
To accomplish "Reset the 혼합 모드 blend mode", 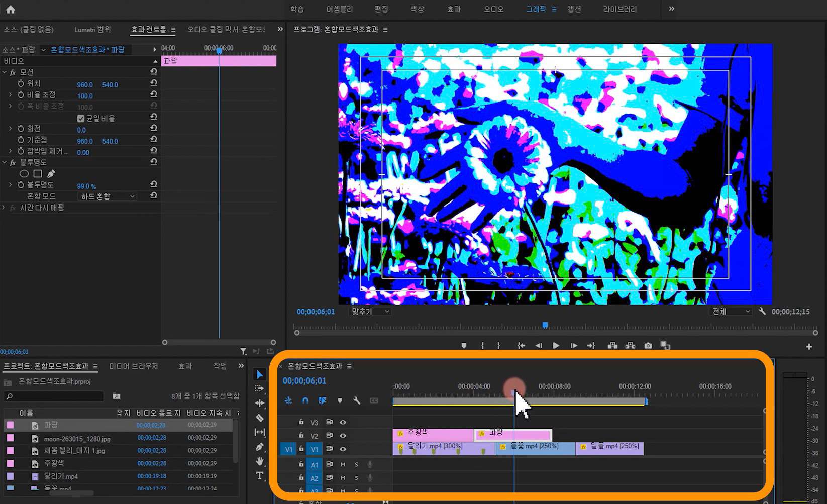I will [154, 196].
